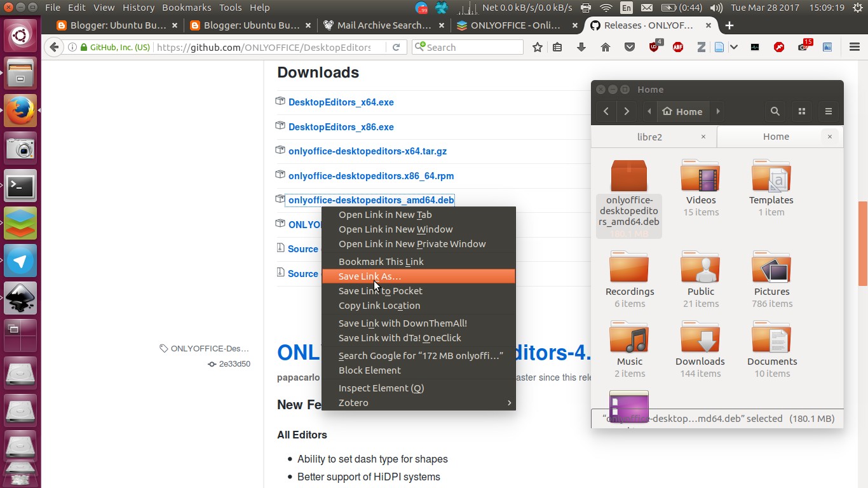Click the github.com URL address field
Image resolution: width=868 pixels, height=488 pixels.
coord(264,47)
